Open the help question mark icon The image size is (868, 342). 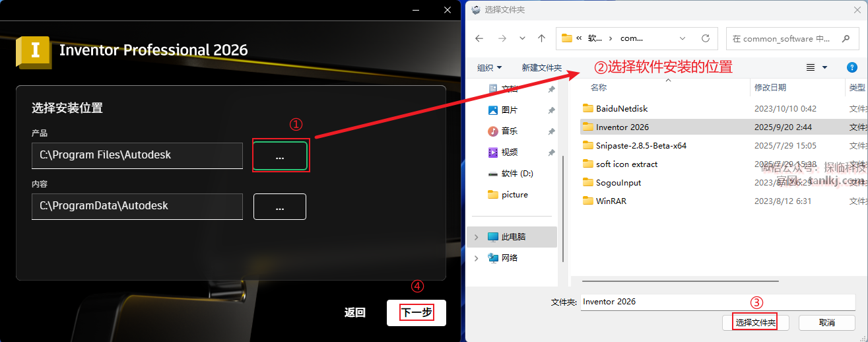(x=851, y=67)
